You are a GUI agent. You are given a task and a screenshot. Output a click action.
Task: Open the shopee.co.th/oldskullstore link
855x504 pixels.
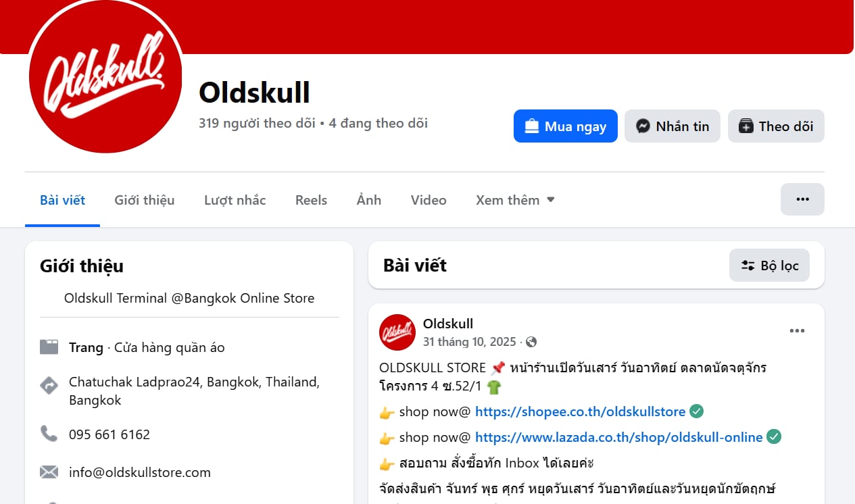pyautogui.click(x=580, y=411)
